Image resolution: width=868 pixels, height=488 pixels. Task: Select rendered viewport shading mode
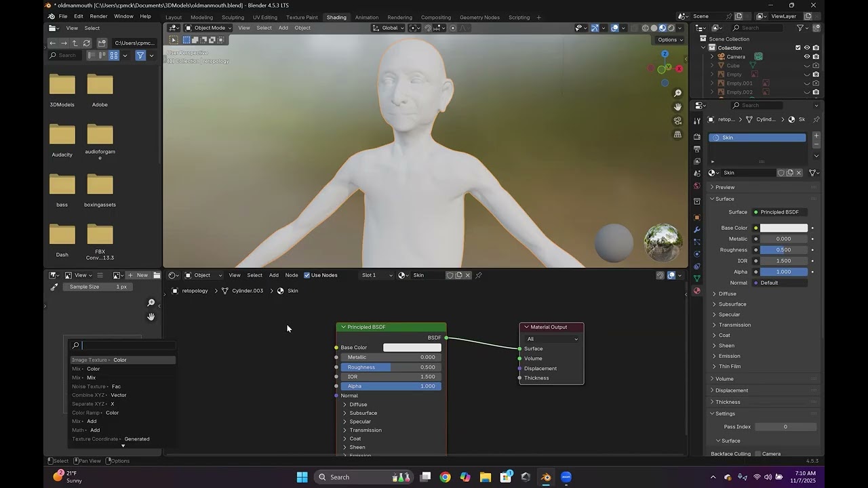point(671,28)
